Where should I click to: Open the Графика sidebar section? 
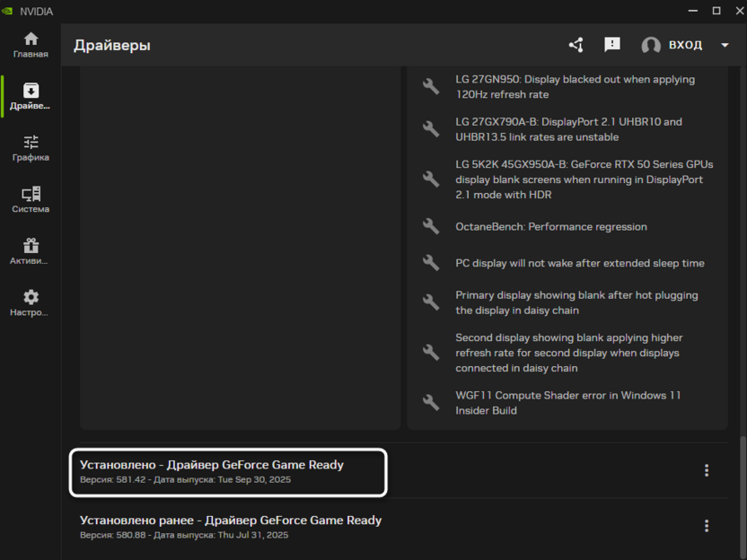[31, 149]
